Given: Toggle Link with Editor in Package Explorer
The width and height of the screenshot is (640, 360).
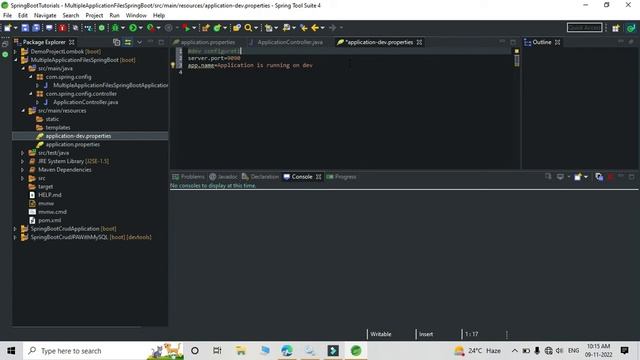Looking at the screenshot, I should point(128,42).
